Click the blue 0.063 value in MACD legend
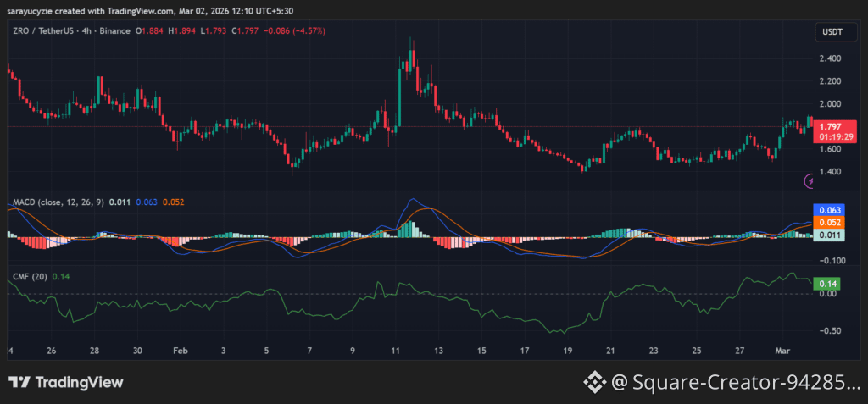The width and height of the screenshot is (868, 404). tap(146, 202)
